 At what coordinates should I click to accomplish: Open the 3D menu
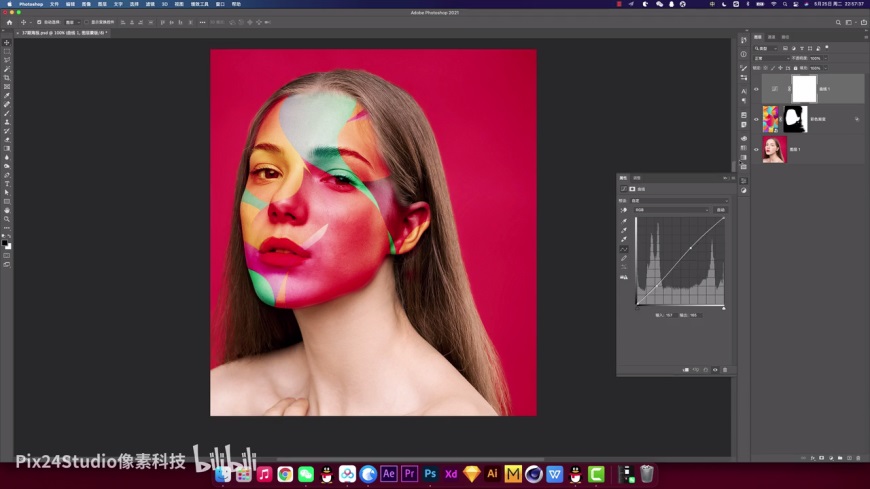click(x=164, y=4)
